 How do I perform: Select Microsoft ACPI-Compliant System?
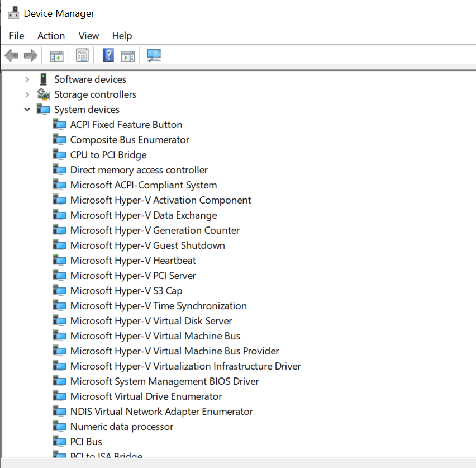(x=144, y=185)
